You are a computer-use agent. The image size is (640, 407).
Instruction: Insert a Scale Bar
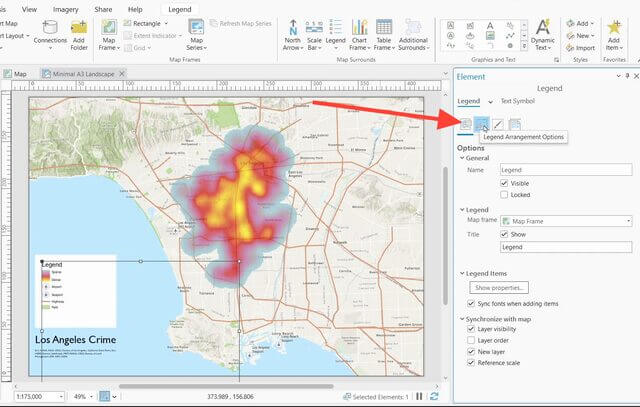314,35
